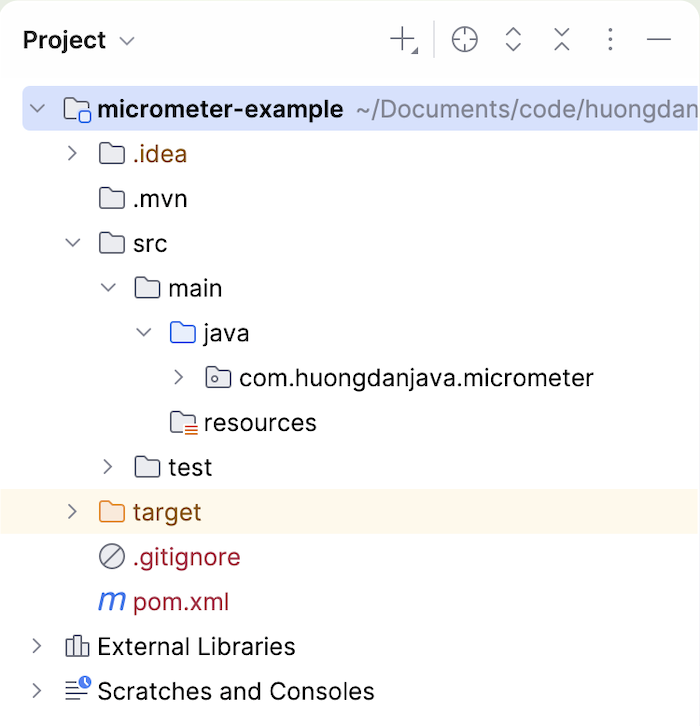The height and width of the screenshot is (726, 700).
Task: Hide the Project tool window
Action: click(x=658, y=40)
